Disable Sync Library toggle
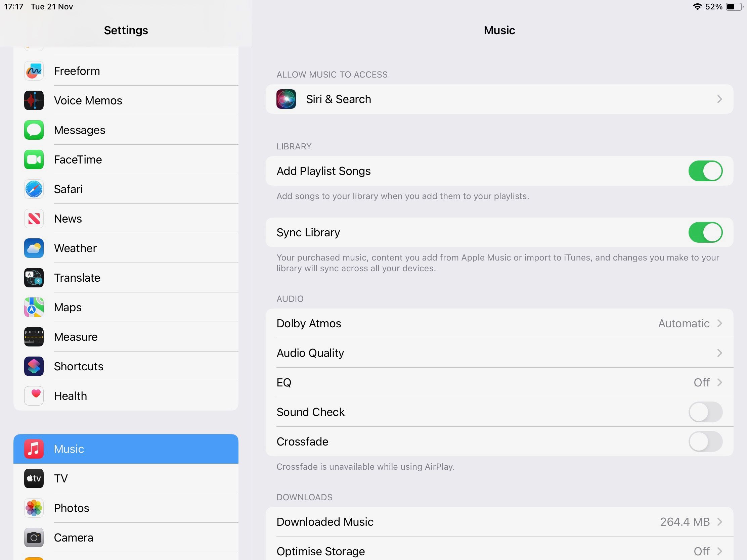This screenshot has width=747, height=560. [706, 232]
